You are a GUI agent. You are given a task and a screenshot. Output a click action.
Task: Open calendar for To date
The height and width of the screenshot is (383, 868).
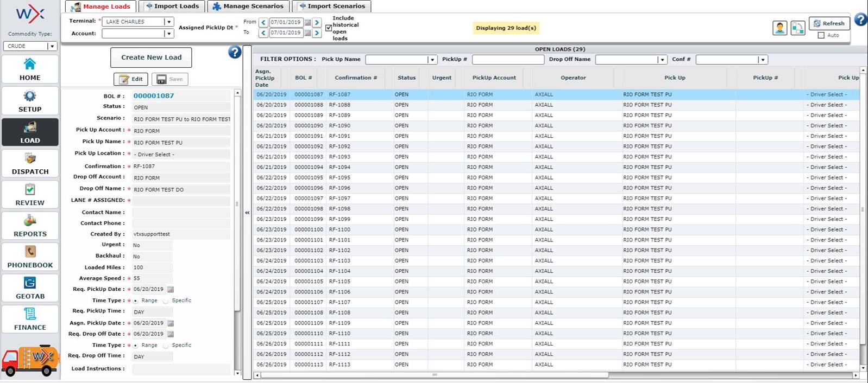coord(307,33)
